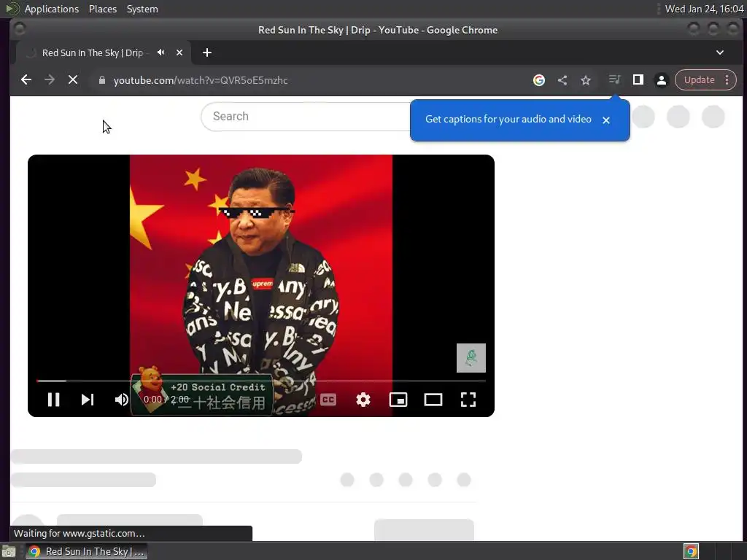Toggle Chrome side panel

click(x=638, y=79)
